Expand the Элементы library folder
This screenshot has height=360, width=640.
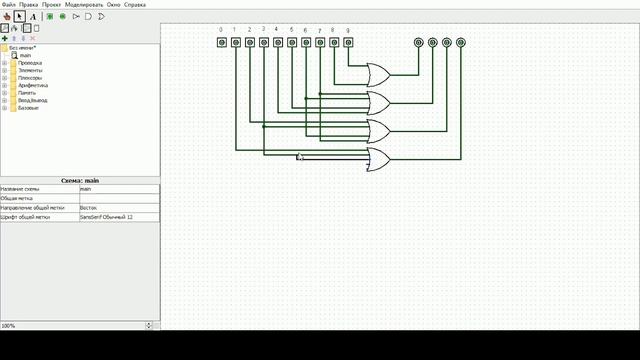click(4, 70)
